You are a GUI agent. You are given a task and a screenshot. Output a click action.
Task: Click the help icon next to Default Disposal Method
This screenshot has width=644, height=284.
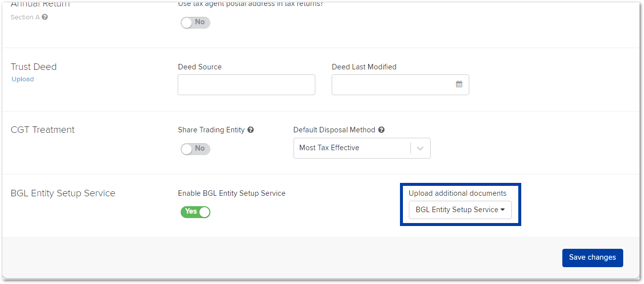381,130
